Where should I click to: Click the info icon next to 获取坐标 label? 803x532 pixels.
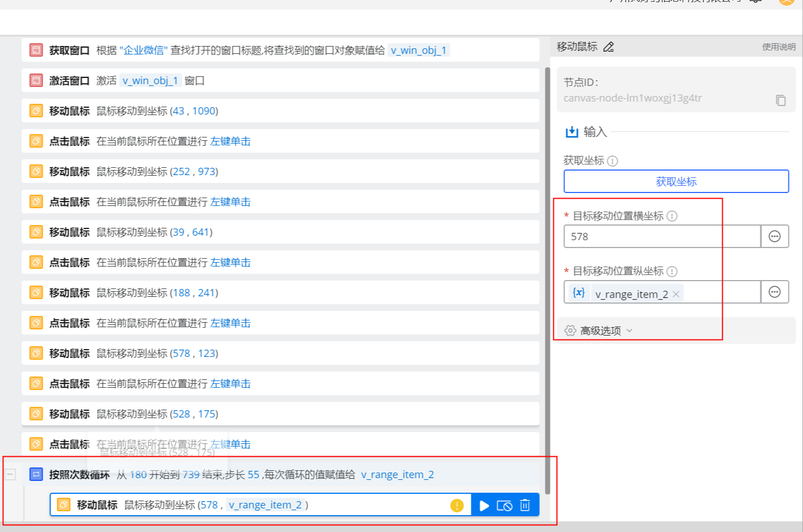click(613, 161)
